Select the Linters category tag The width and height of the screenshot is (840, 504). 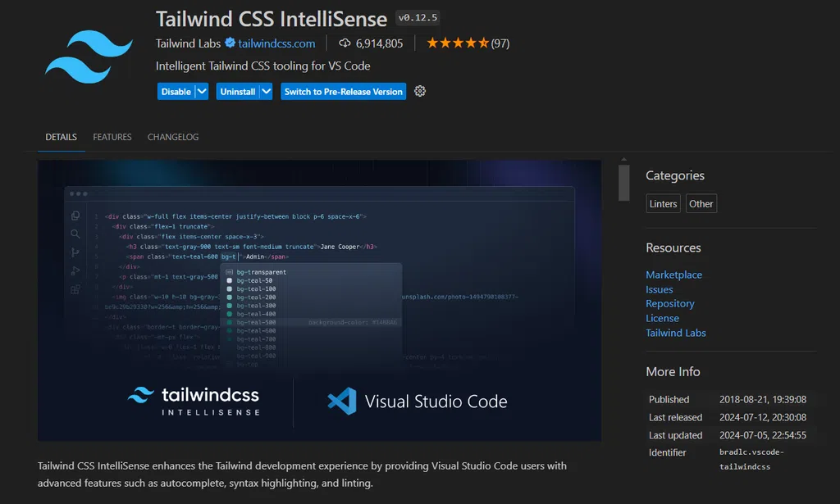tap(663, 204)
